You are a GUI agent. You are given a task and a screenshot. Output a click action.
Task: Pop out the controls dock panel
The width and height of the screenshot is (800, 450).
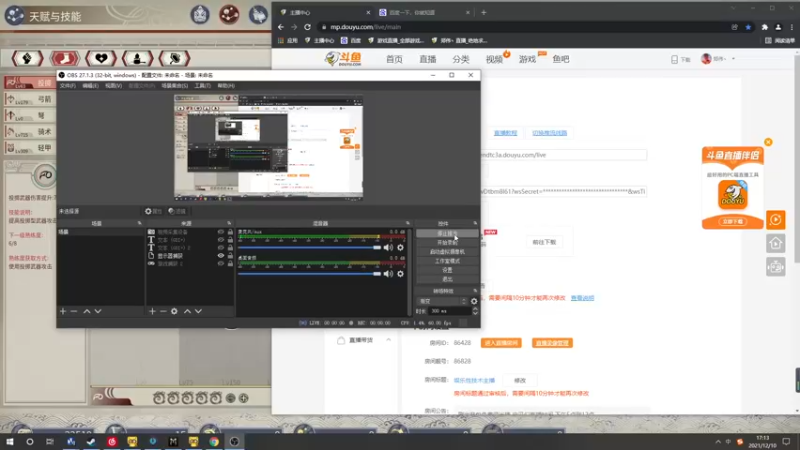click(475, 223)
